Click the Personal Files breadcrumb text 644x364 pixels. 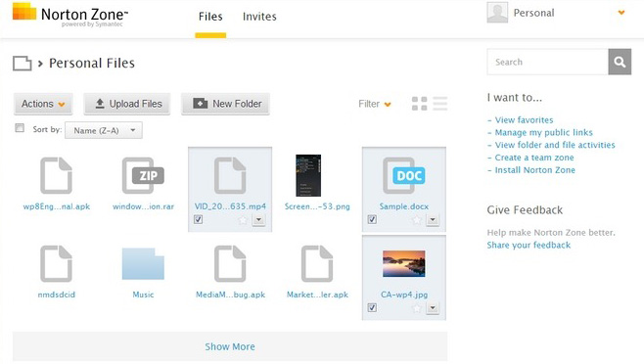[x=92, y=63]
